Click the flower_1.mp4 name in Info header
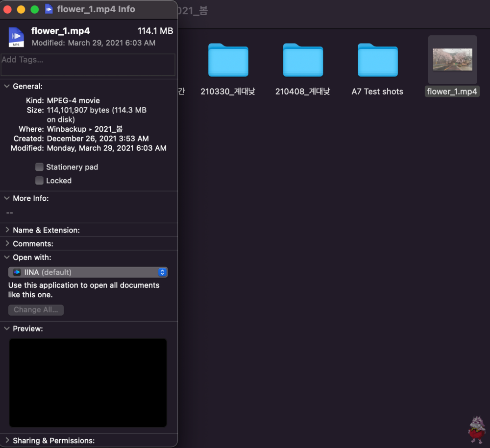The image size is (490, 448). coord(61,31)
